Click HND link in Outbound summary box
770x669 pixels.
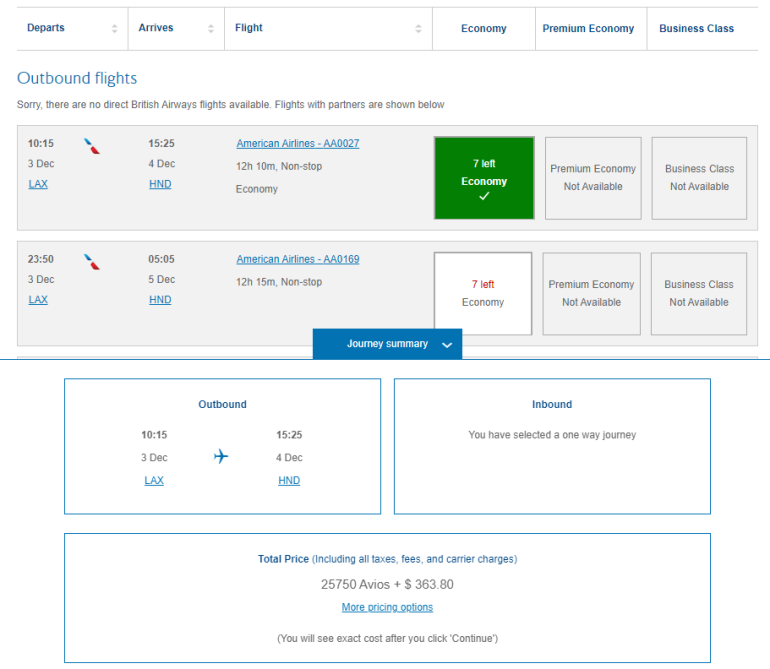click(x=289, y=481)
